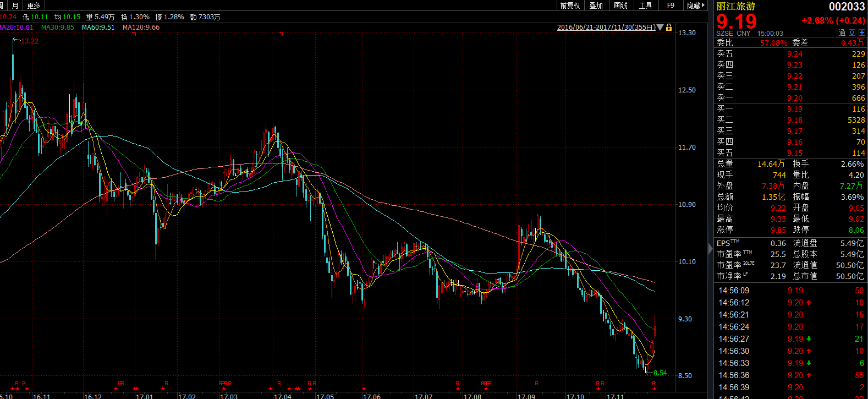Open the date range dropdown triangle

tap(660, 28)
